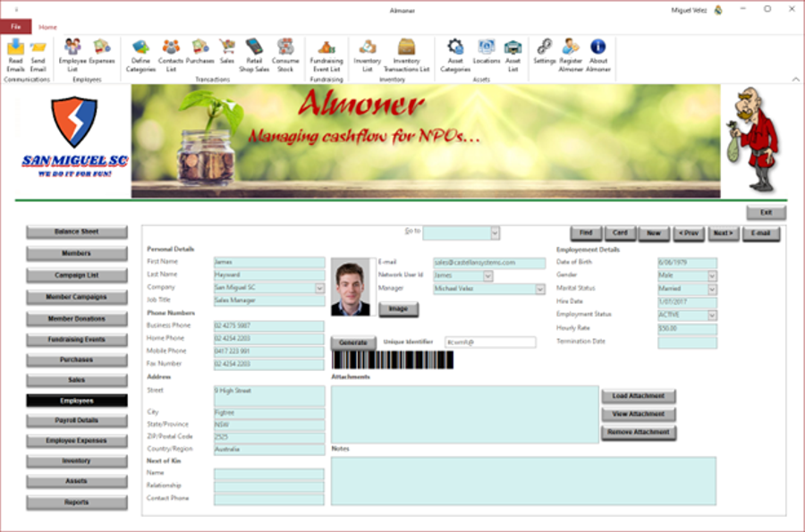This screenshot has width=805, height=532.
Task: Open Employee Expenses from side menu
Action: (77, 441)
